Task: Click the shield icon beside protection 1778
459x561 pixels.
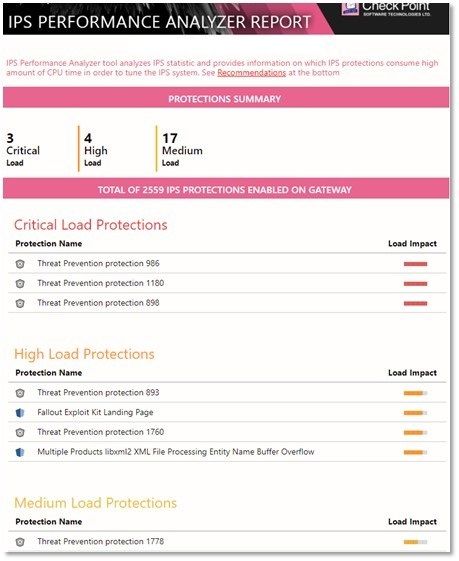Action: tap(20, 542)
